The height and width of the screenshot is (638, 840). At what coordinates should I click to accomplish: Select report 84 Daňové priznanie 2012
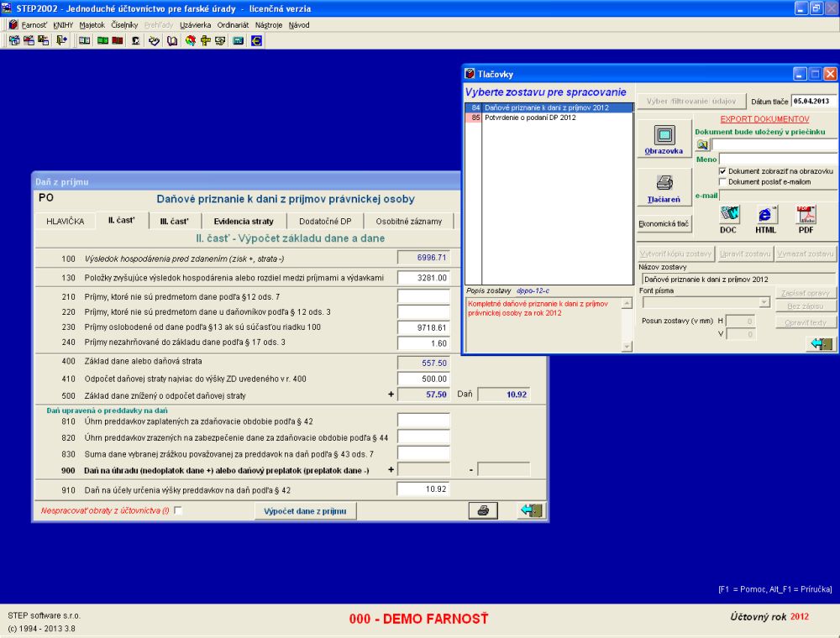coord(549,107)
